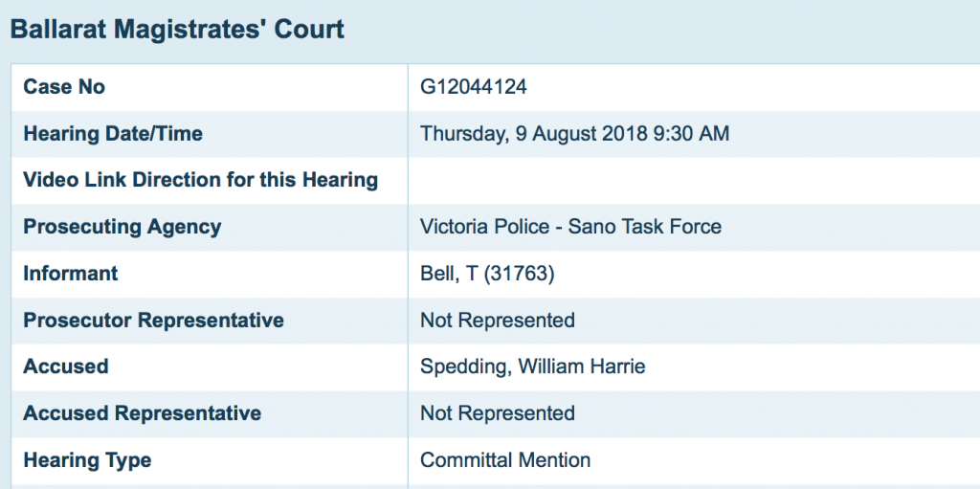Click the Accused row label
Screen dimensions: 980x489
coord(66,367)
